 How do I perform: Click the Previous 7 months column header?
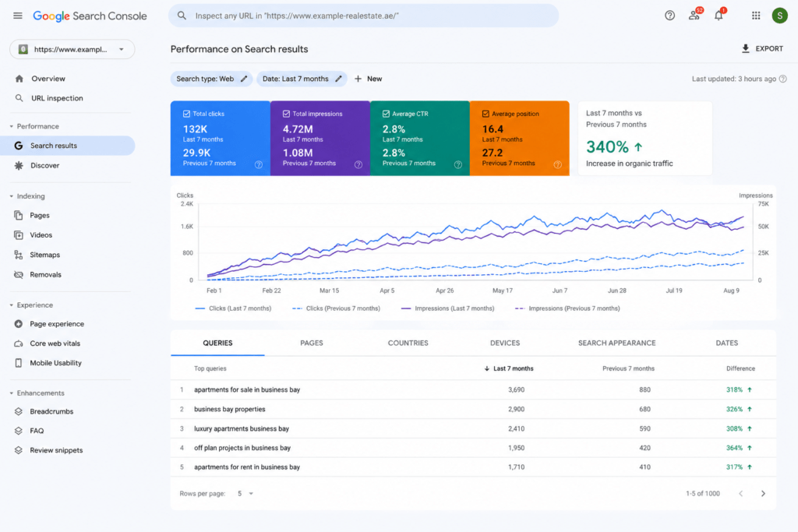pyautogui.click(x=629, y=368)
